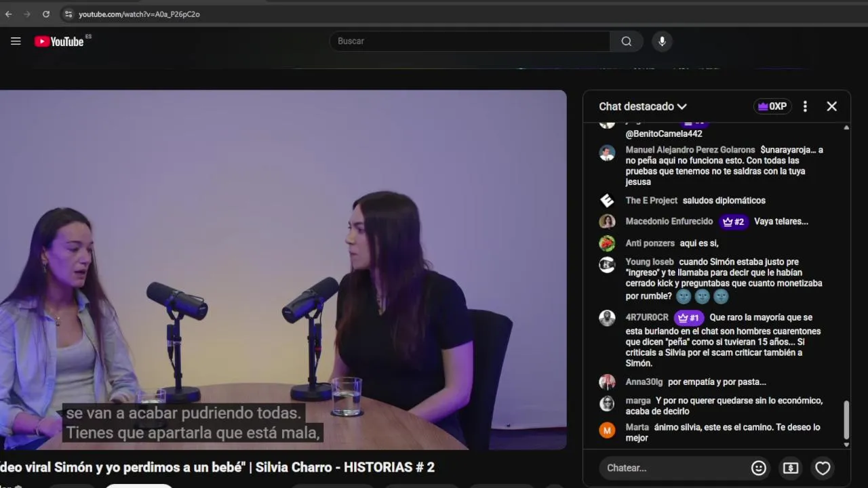The height and width of the screenshot is (488, 868).
Task: Open chat more options three-dot menu
Action: coord(805,106)
